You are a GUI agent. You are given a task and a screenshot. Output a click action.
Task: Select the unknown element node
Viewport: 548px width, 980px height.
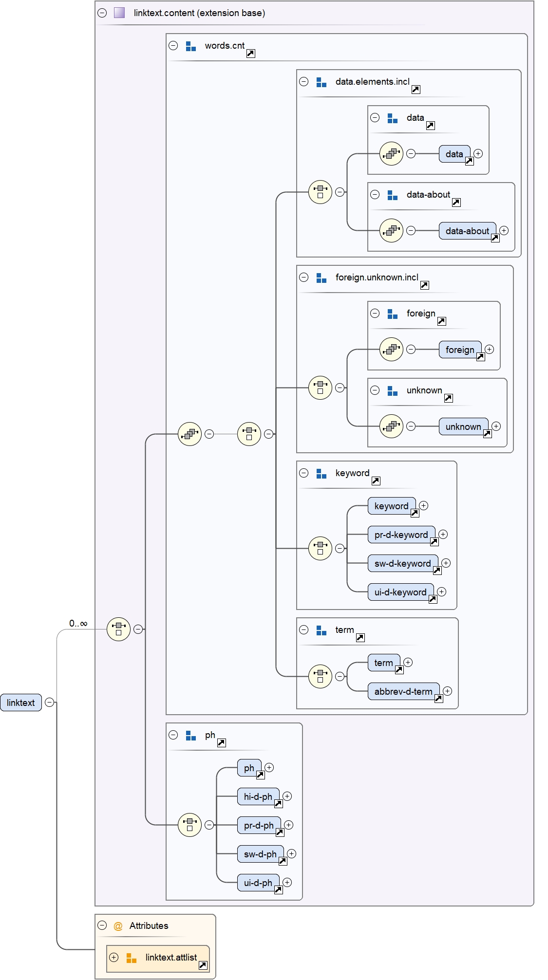pos(463,426)
